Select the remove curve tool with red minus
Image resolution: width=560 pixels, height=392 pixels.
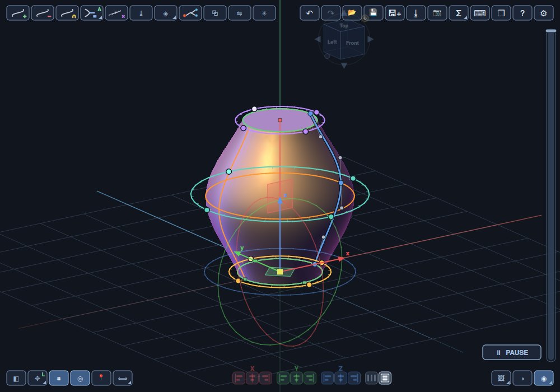43,13
